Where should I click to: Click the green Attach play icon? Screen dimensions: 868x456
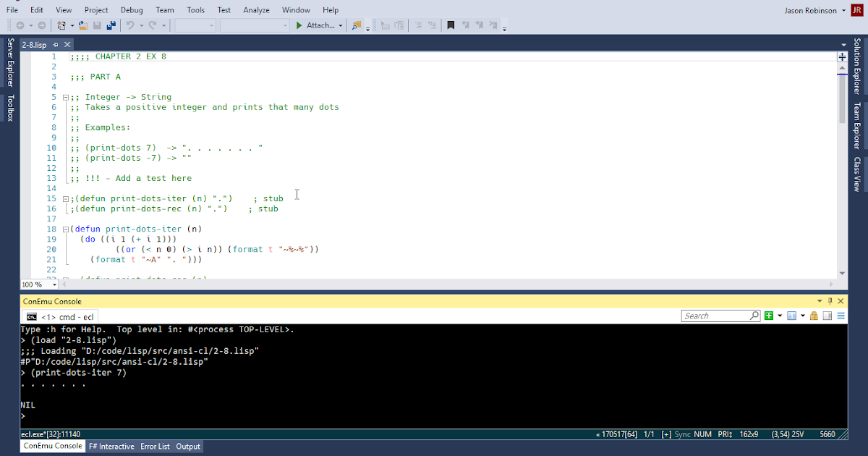[x=299, y=25]
